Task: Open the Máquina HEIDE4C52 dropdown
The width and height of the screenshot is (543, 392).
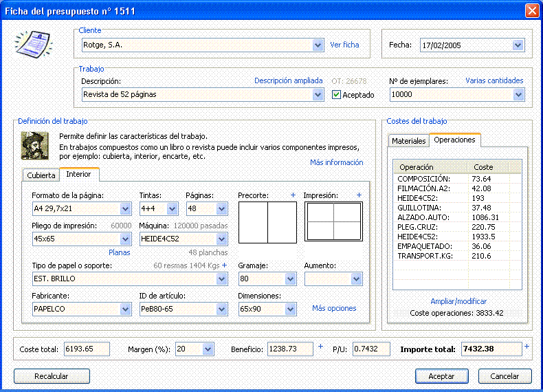Action: 221,239
